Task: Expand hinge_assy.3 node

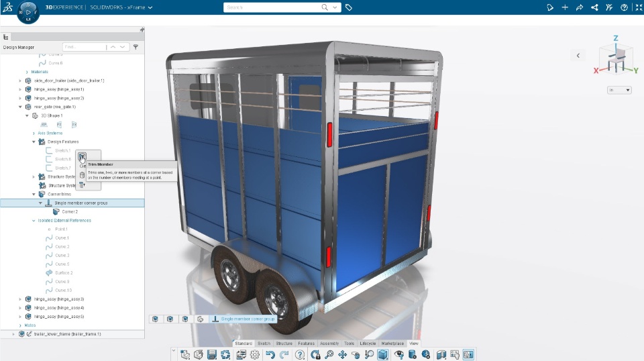Action: (20, 299)
